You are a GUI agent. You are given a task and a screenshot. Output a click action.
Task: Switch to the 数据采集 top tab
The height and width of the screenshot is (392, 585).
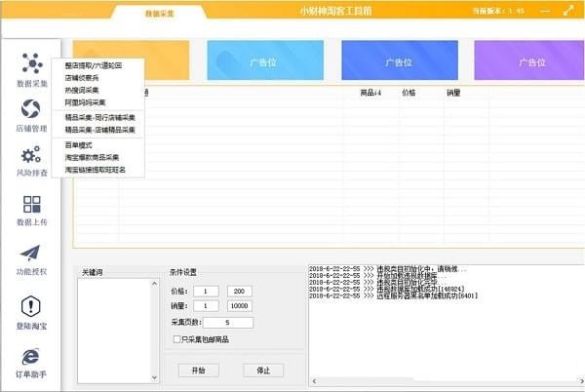click(159, 14)
